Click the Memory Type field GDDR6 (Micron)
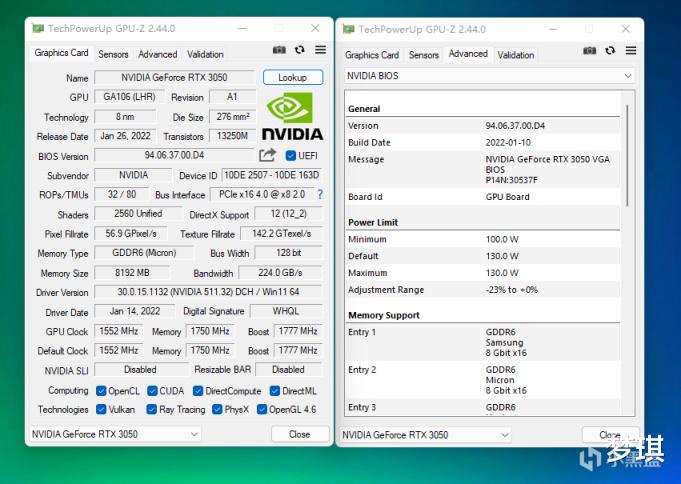681x484 pixels. click(x=144, y=253)
